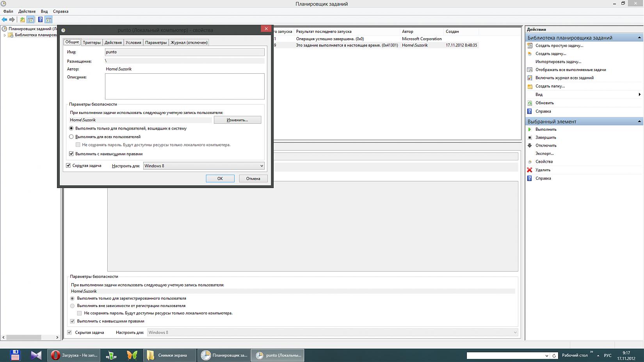Click the orange butterfly taskbar icon
644x362 pixels.
[132, 355]
